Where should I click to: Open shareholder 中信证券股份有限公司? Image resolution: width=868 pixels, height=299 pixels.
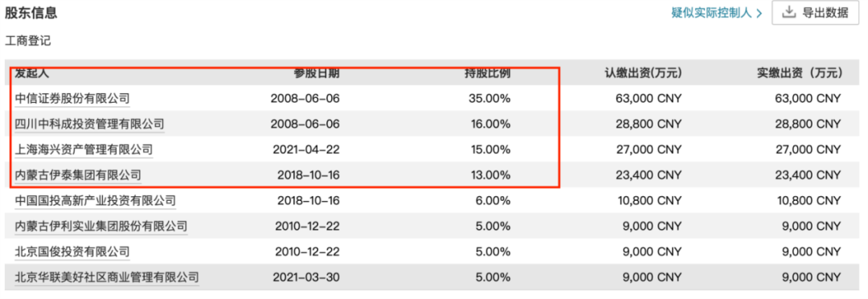tap(72, 99)
